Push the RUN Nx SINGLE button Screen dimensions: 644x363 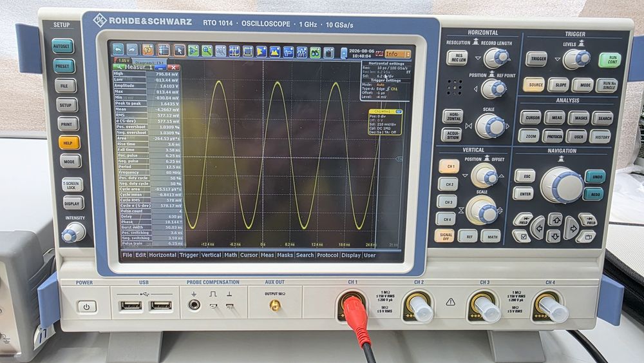(x=607, y=85)
